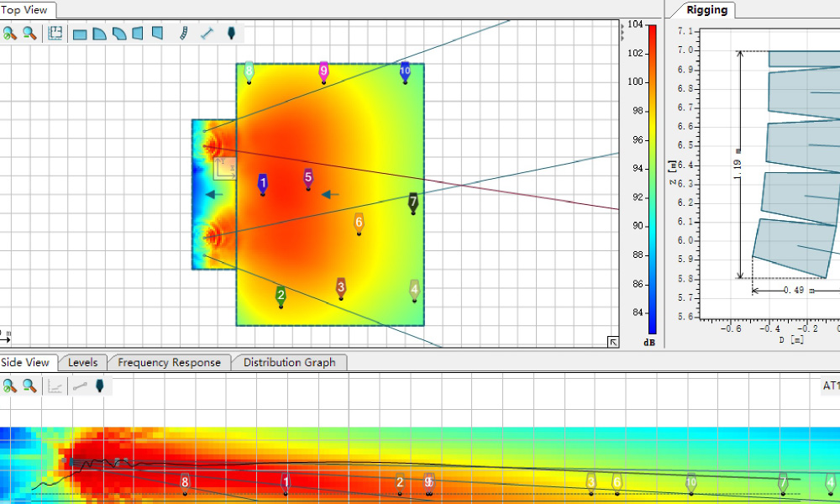Select the microphone placement tool in Top View
This screenshot has height=504, width=840.
coord(231,34)
